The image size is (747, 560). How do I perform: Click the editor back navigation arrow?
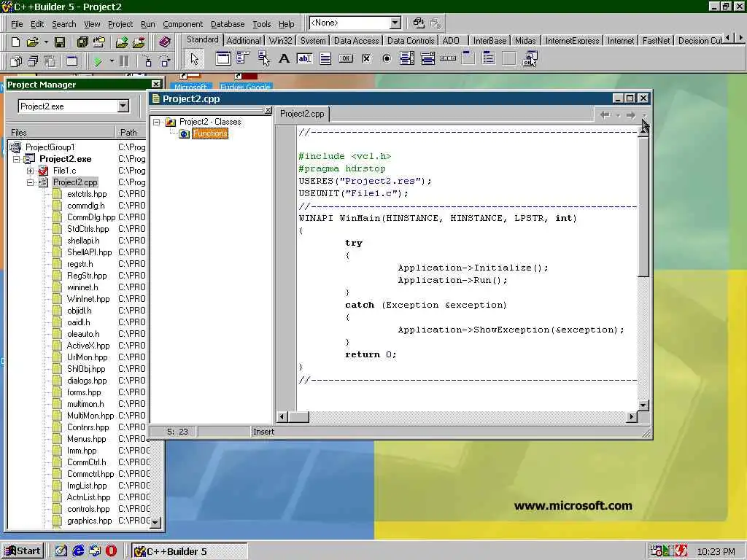(605, 114)
